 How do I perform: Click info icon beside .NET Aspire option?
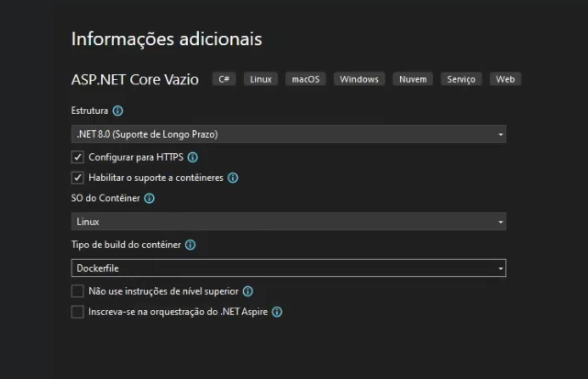tap(276, 312)
